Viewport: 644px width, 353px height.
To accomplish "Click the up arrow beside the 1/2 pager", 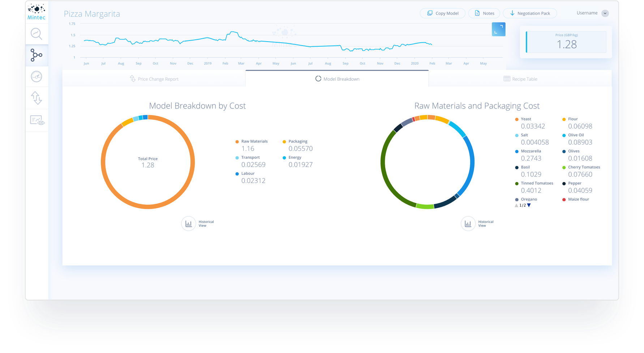I will coord(516,205).
